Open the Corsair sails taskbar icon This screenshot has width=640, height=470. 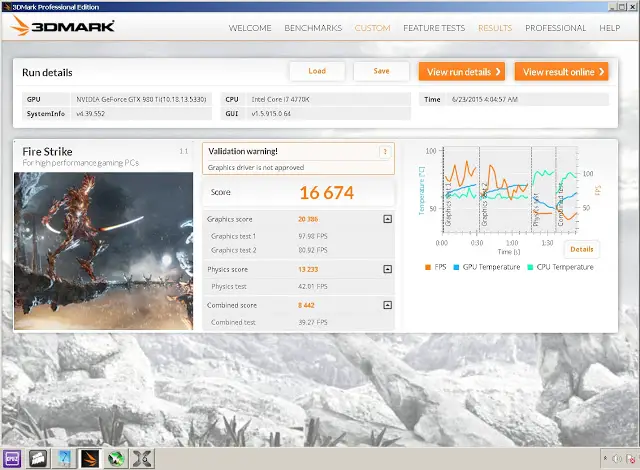(x=38, y=459)
